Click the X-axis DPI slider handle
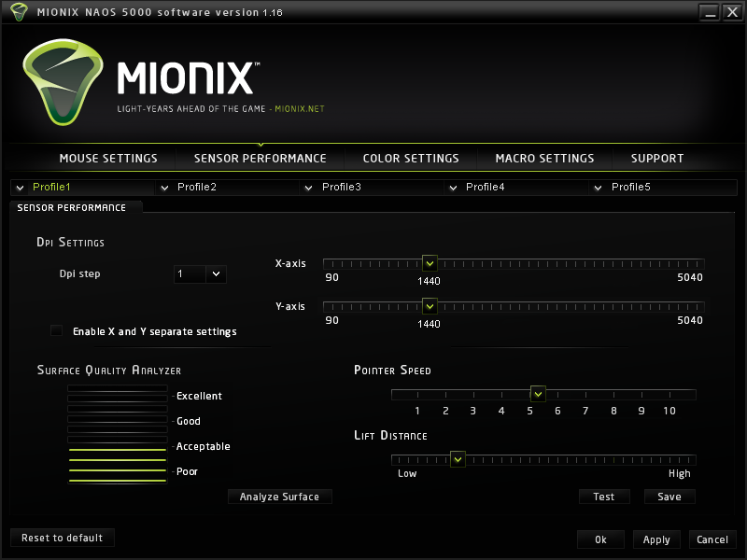Image resolution: width=747 pixels, height=560 pixels. pyautogui.click(x=430, y=263)
